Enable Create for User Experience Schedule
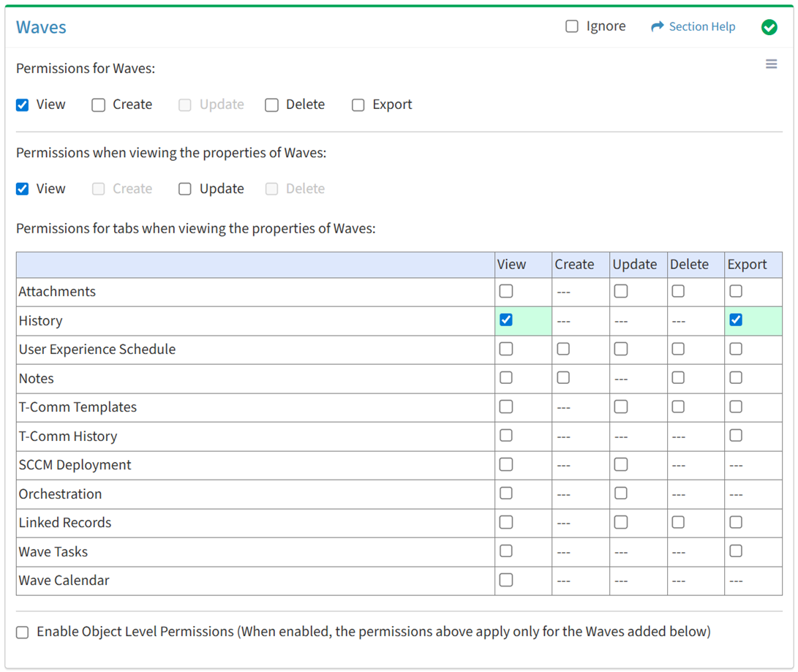The image size is (798, 672). click(x=563, y=350)
